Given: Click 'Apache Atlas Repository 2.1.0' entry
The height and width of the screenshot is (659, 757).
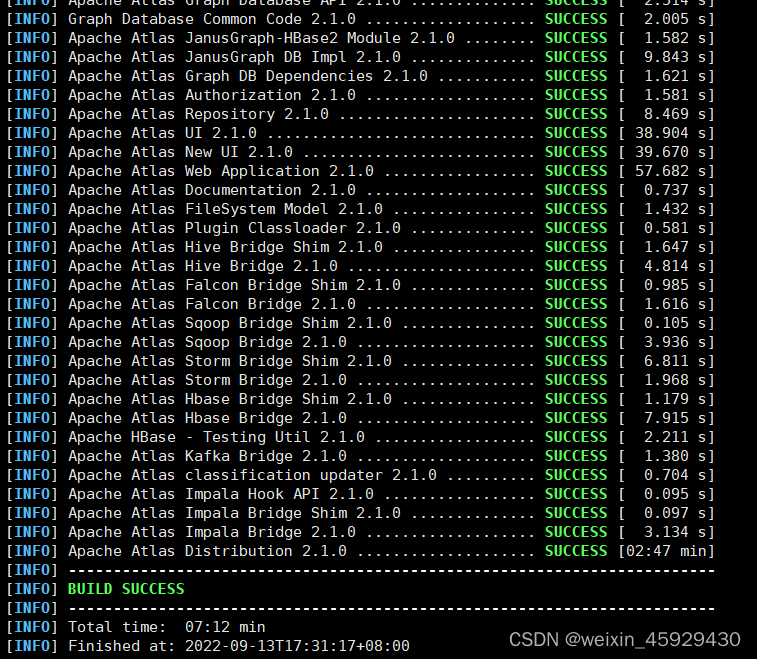Looking at the screenshot, I should point(198,114).
